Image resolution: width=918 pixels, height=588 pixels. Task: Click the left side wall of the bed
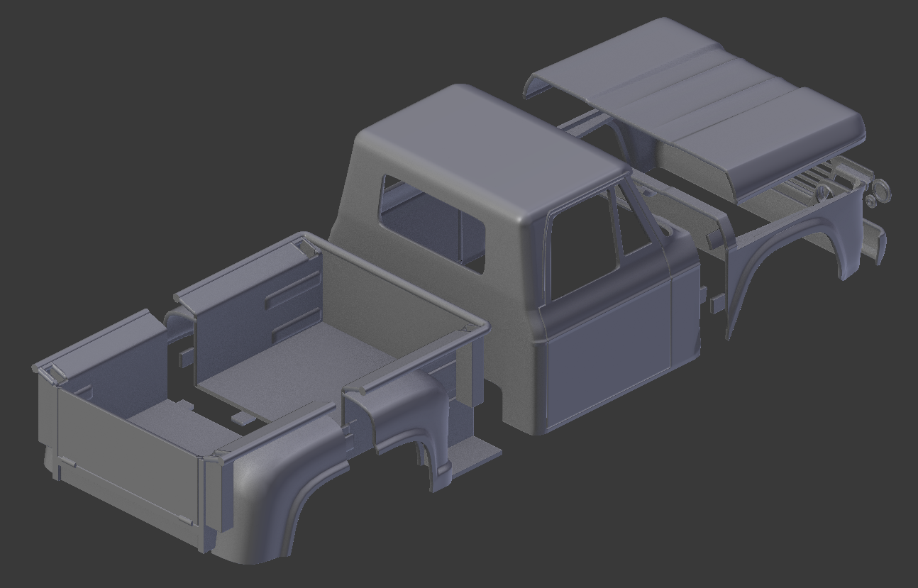[277, 298]
